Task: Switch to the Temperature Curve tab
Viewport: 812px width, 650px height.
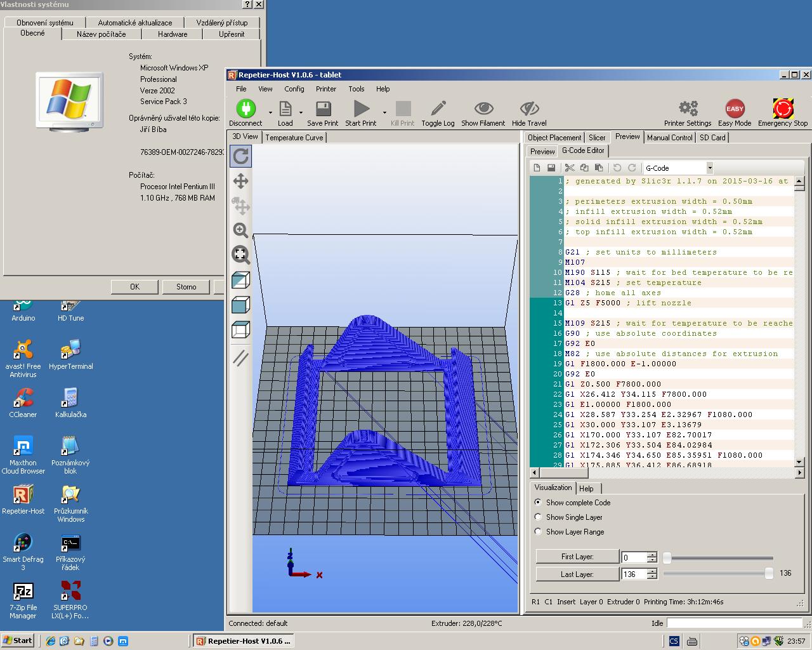Action: click(x=294, y=138)
